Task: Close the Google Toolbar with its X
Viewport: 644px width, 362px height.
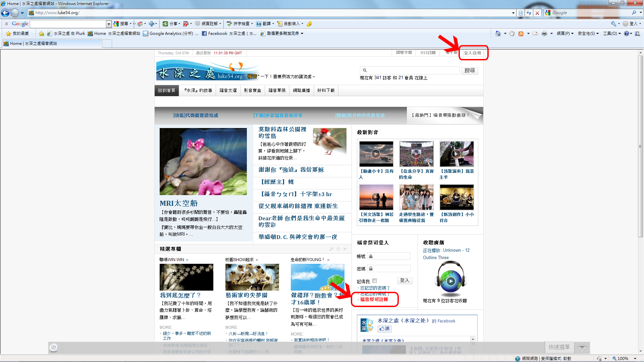Action: tap(6, 24)
